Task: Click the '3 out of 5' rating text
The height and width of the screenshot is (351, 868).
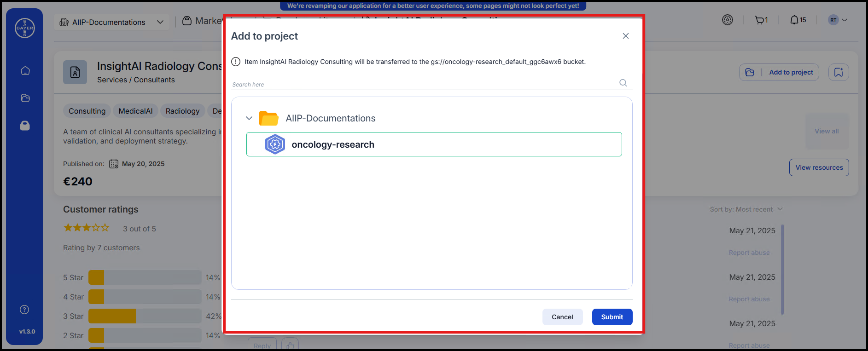Action: pyautogui.click(x=140, y=229)
